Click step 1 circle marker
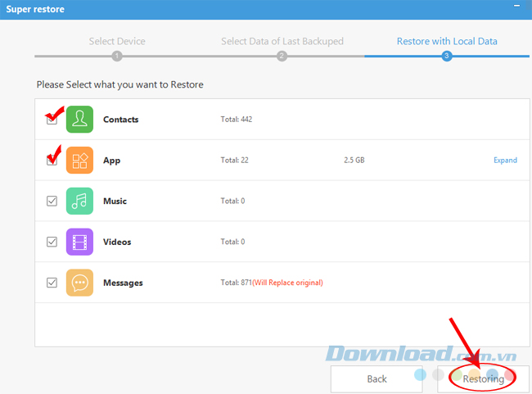Image resolution: width=532 pixels, height=394 pixels. pyautogui.click(x=117, y=56)
